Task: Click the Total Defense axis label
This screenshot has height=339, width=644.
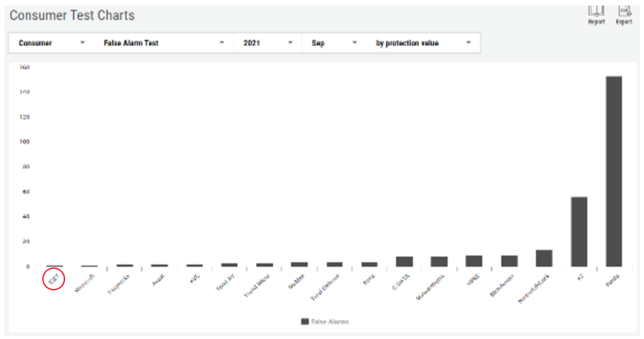Action: click(326, 287)
